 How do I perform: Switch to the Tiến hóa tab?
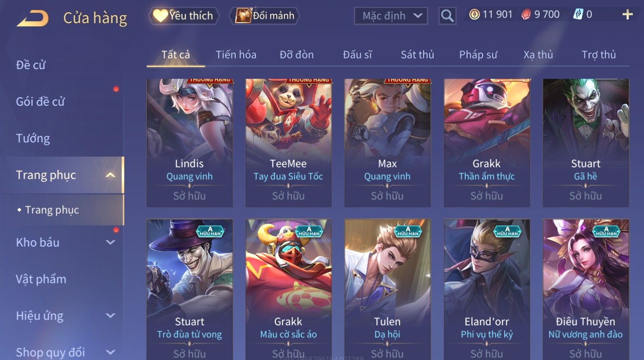(236, 55)
